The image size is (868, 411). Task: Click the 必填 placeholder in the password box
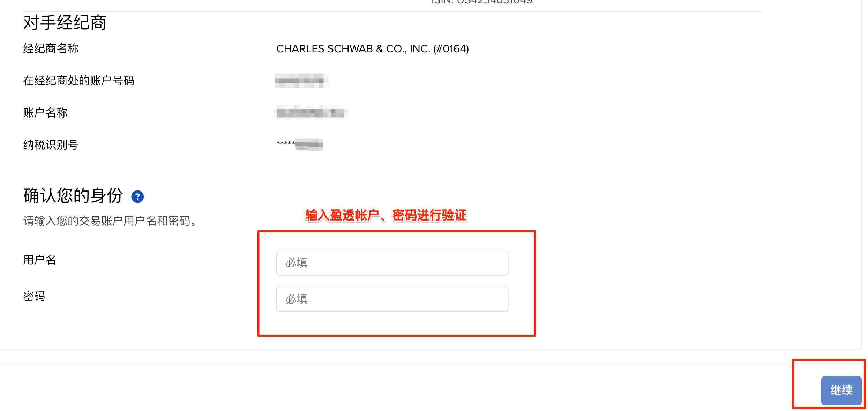[297, 299]
